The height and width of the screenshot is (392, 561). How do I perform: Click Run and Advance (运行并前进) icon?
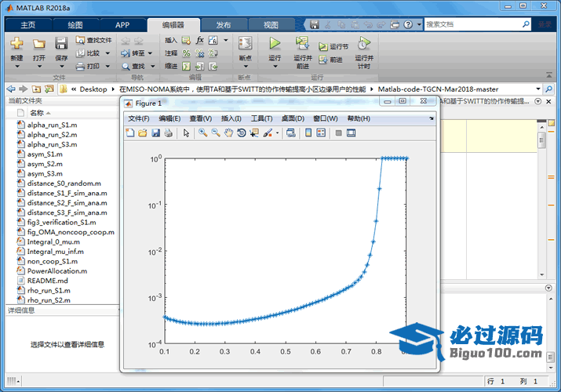302,43
